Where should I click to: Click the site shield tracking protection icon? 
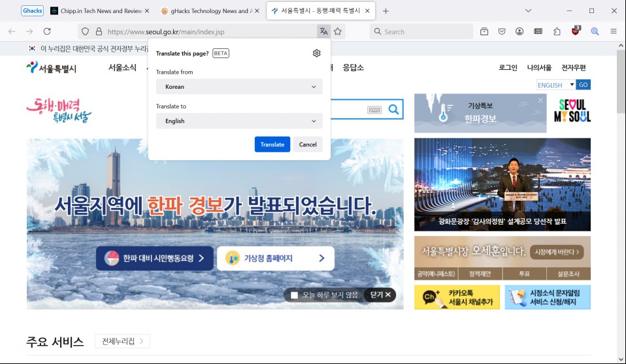click(x=85, y=31)
